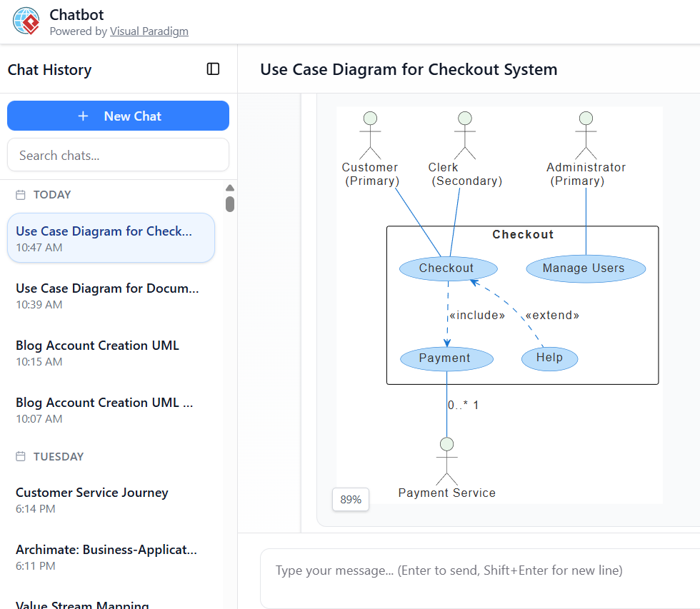Click the Search chats field
Image resolution: width=700 pixels, height=609 pixels.
(x=118, y=155)
